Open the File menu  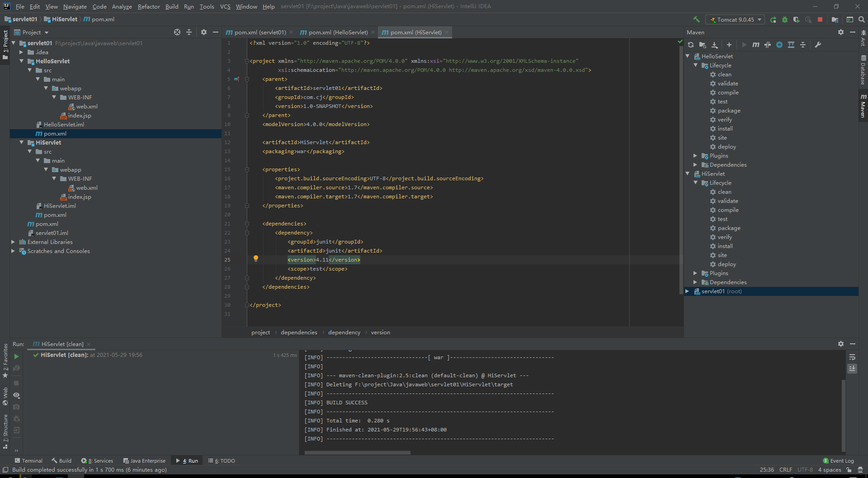(20, 6)
